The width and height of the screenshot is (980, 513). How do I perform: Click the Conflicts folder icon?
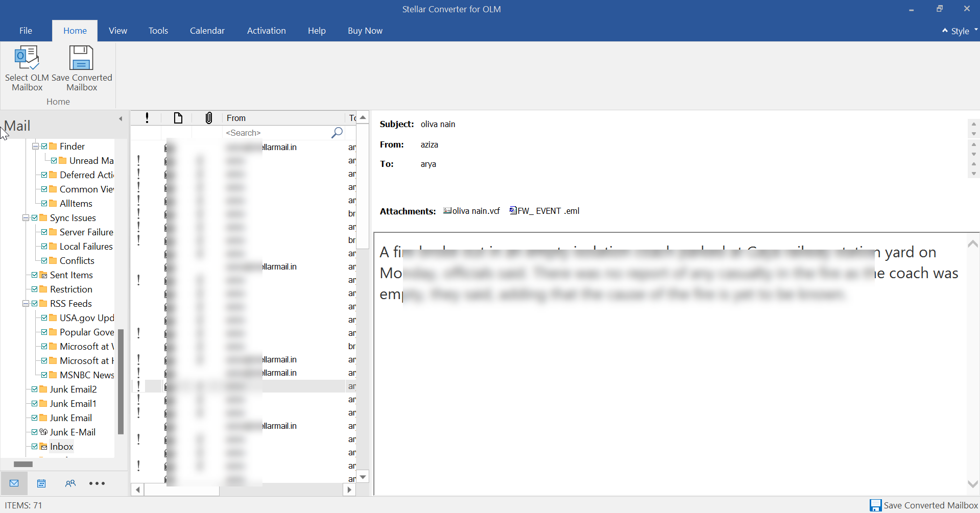coord(53,261)
